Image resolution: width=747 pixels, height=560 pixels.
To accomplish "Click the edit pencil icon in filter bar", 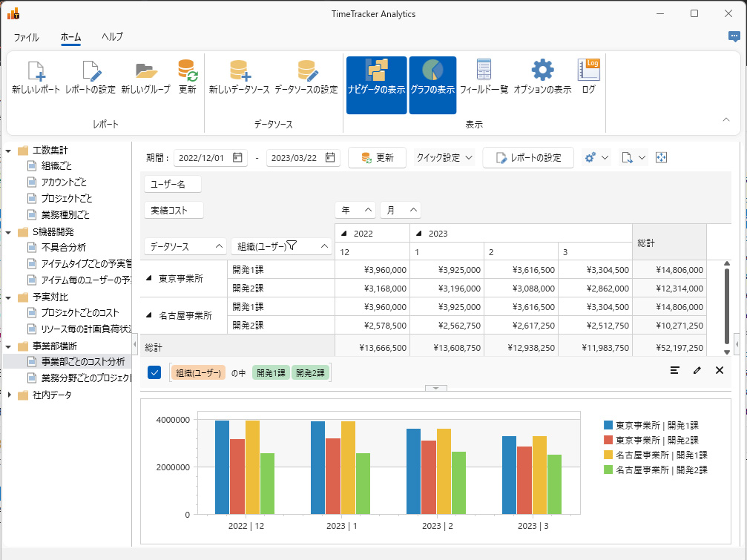I will pos(697,370).
